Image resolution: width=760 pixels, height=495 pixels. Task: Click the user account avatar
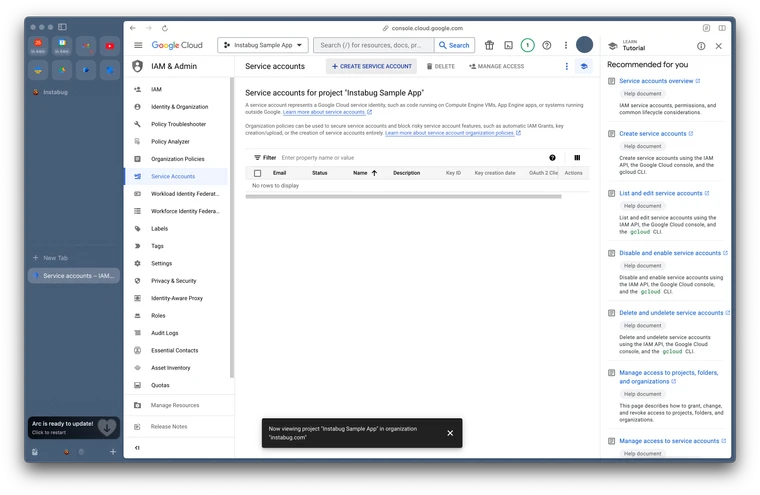point(585,45)
